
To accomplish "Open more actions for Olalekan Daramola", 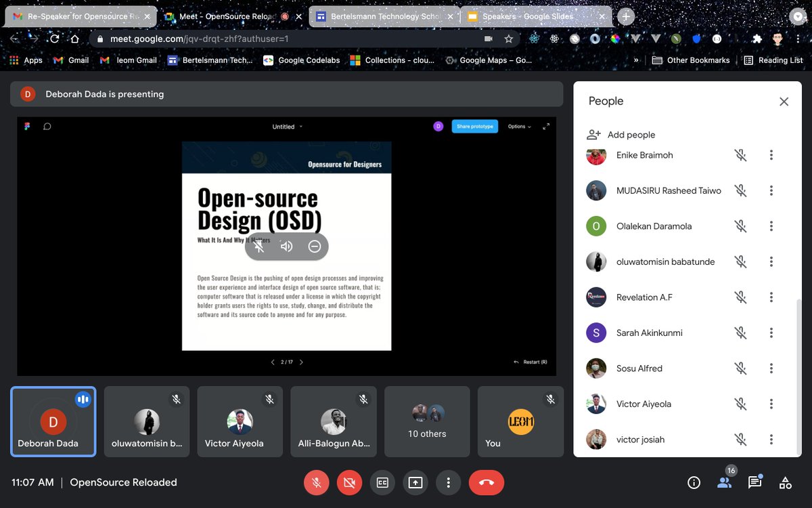I will [771, 226].
